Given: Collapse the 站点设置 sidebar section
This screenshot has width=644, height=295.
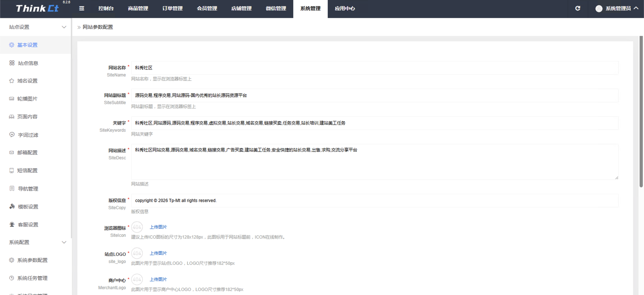Looking at the screenshot, I should pyautogui.click(x=64, y=27).
